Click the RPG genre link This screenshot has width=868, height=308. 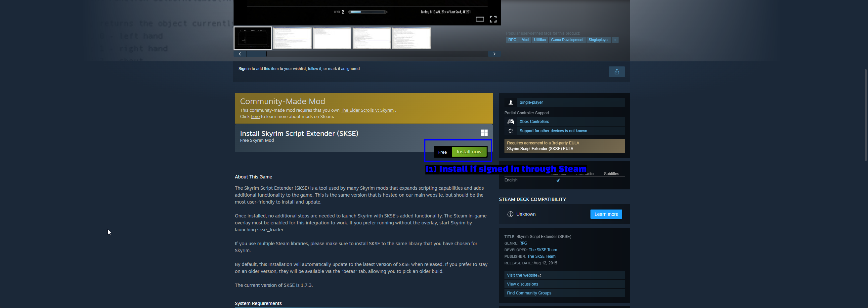coord(523,243)
